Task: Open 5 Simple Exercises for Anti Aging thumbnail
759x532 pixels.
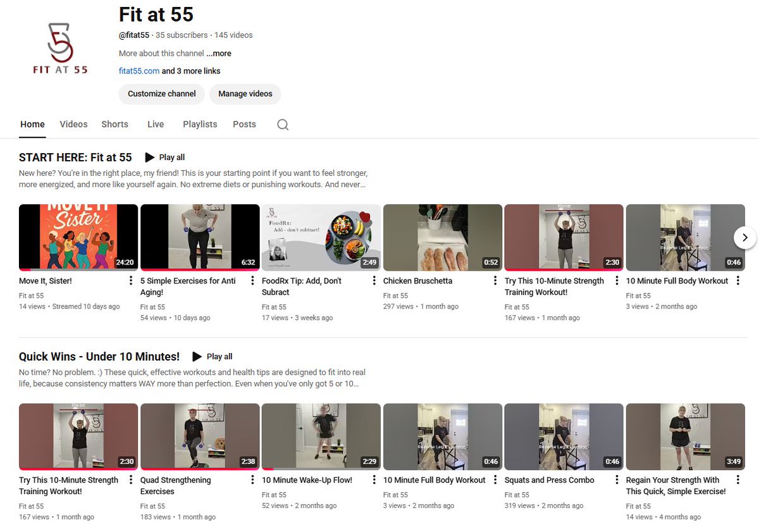Action: [200, 238]
